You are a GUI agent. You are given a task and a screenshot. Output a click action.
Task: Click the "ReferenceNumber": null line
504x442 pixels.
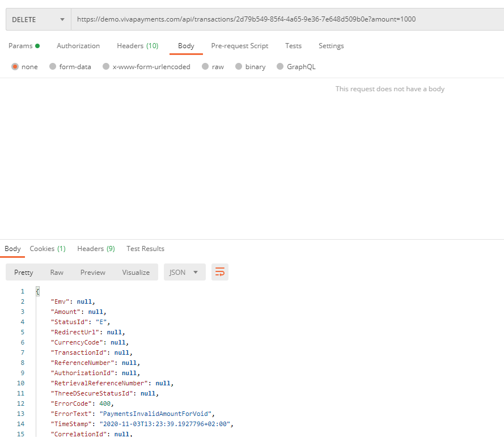coord(95,363)
